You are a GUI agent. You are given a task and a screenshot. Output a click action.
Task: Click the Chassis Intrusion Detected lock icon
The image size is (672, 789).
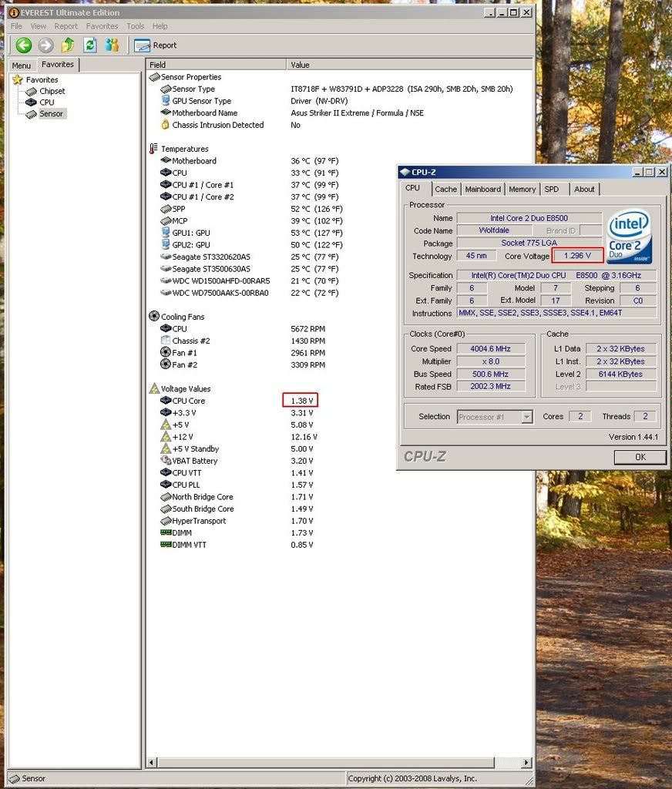pyautogui.click(x=165, y=124)
